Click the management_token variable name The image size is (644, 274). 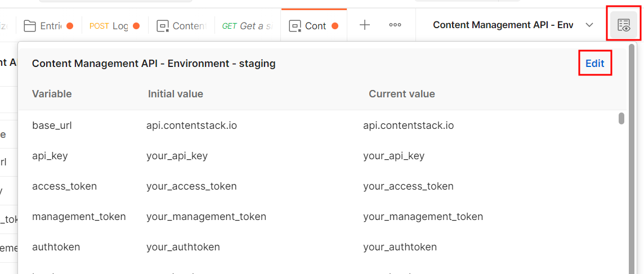tap(79, 216)
